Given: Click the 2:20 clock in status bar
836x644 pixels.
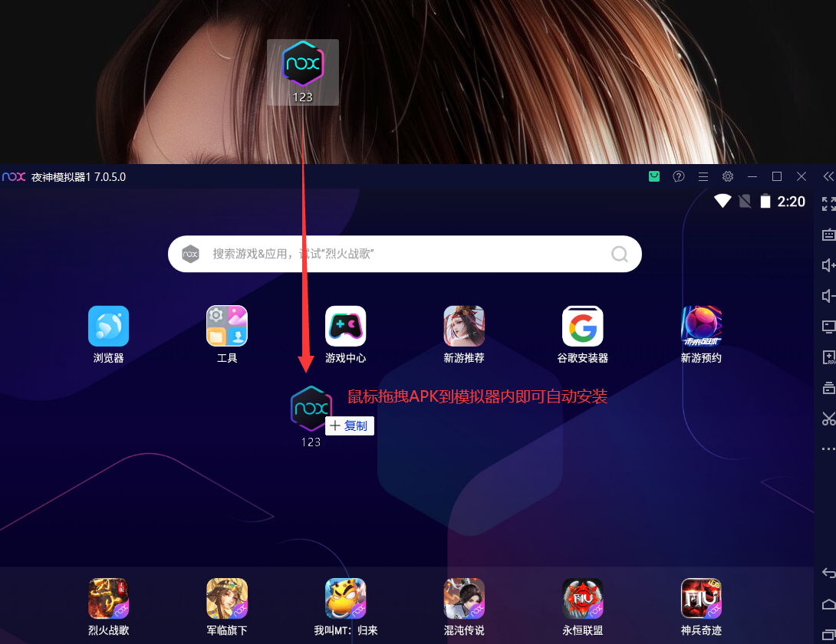Looking at the screenshot, I should tap(792, 202).
